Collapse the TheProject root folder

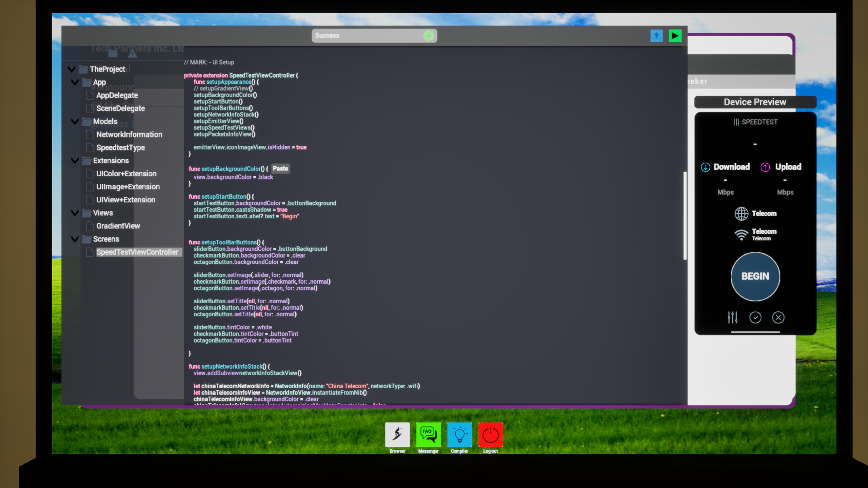(72, 69)
